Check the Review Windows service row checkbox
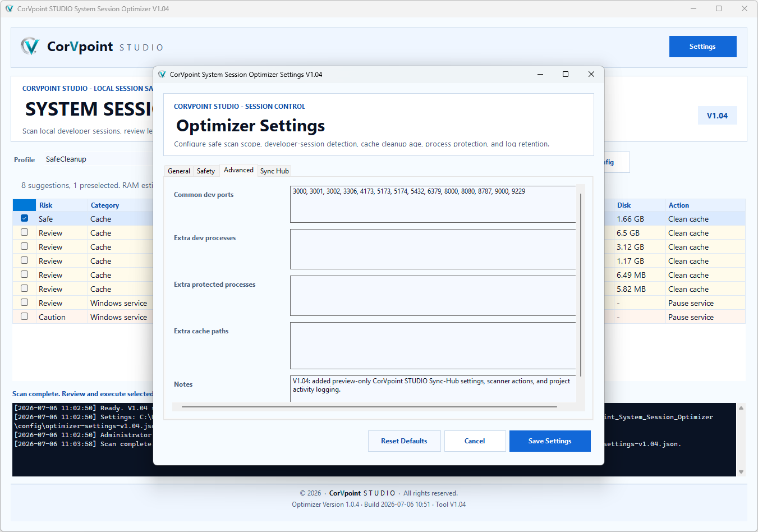This screenshot has height=532, width=758. point(24,302)
